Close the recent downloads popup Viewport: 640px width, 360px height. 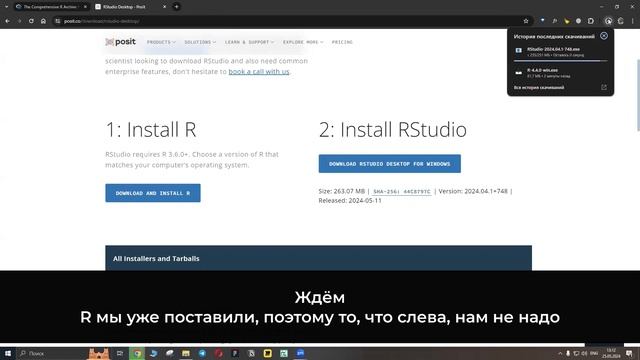point(604,36)
